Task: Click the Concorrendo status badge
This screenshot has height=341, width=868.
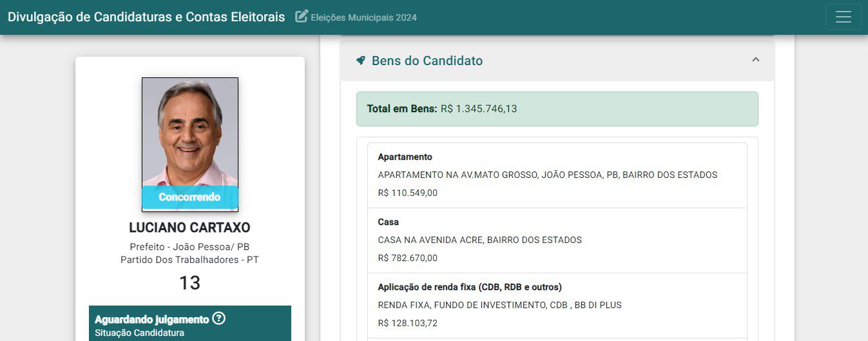Action: tap(189, 197)
